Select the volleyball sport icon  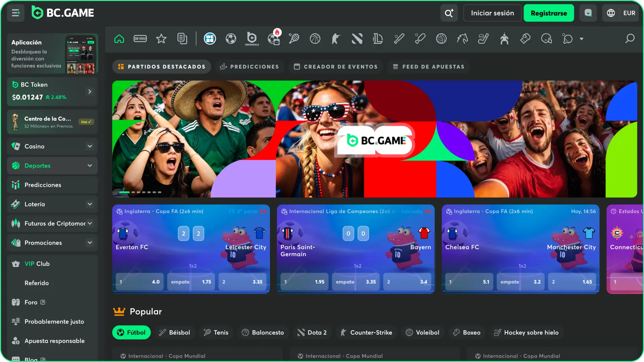pyautogui.click(x=441, y=39)
